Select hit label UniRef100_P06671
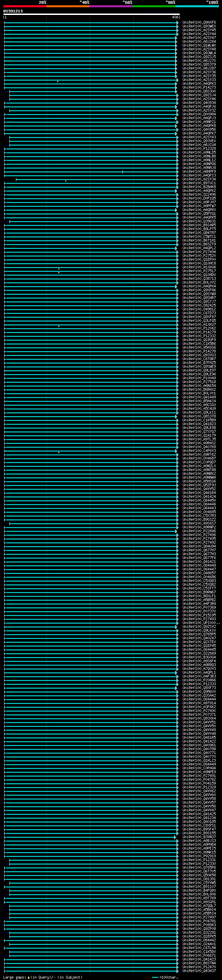 pyautogui.click(x=199, y=955)
